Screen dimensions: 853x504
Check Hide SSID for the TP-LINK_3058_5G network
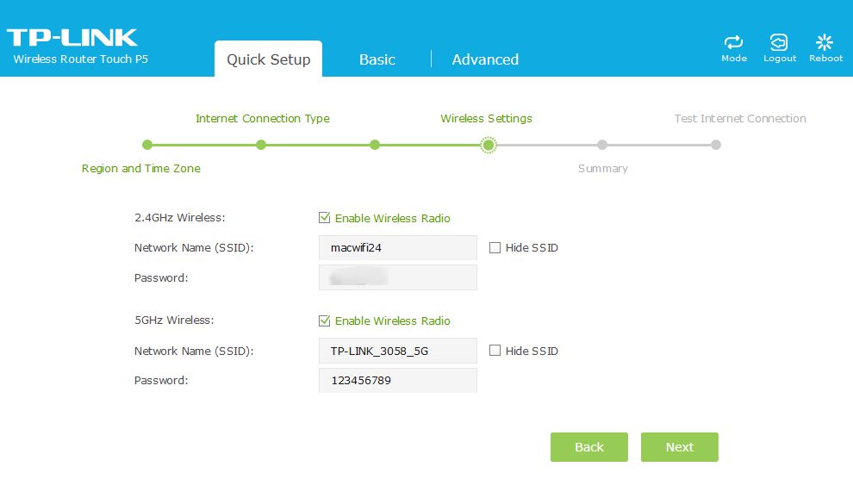pyautogui.click(x=495, y=351)
